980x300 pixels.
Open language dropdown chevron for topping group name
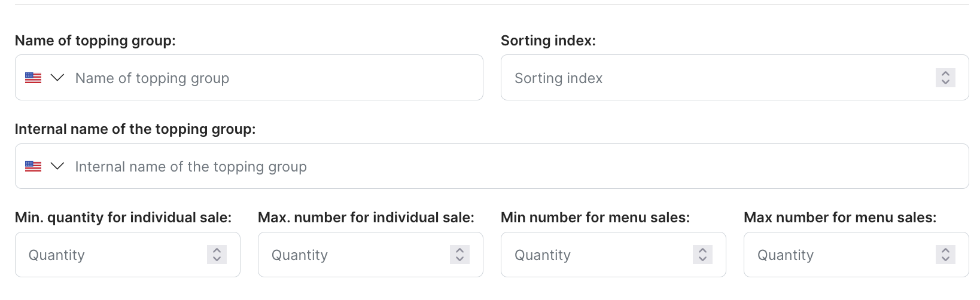tap(57, 78)
